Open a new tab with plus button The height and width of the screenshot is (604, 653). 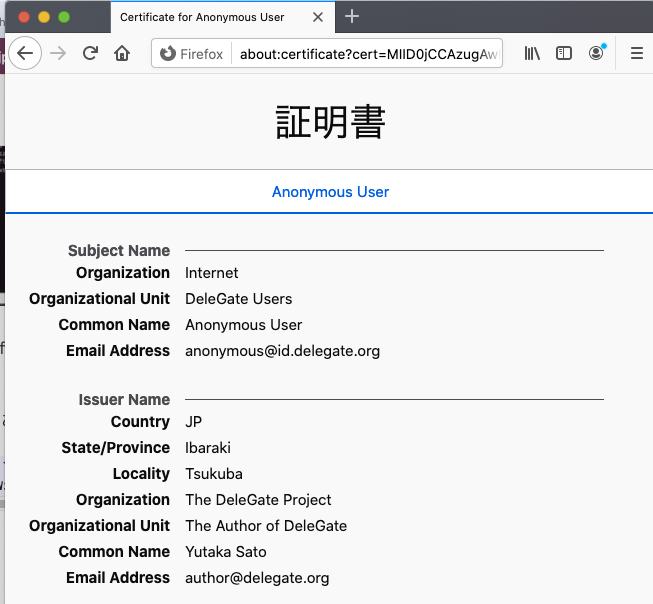(x=352, y=17)
